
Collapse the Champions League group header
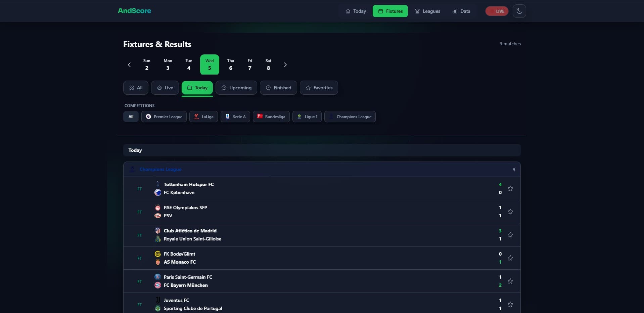pos(322,169)
